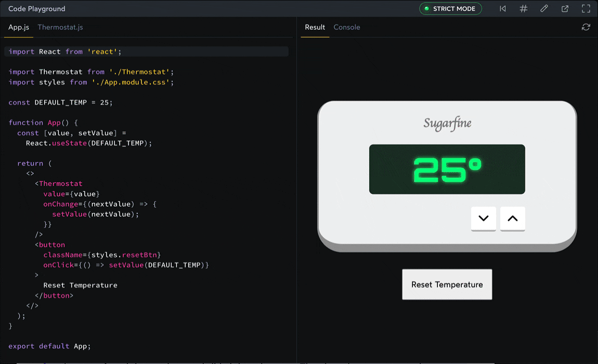Switch to the Thermostat.js tab

[x=60, y=27]
